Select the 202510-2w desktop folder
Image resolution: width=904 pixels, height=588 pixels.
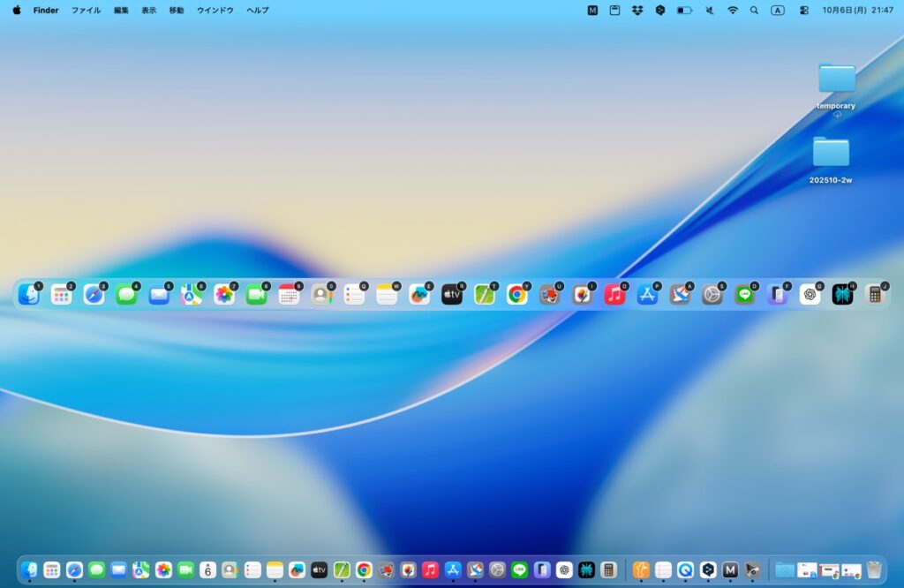point(831,153)
